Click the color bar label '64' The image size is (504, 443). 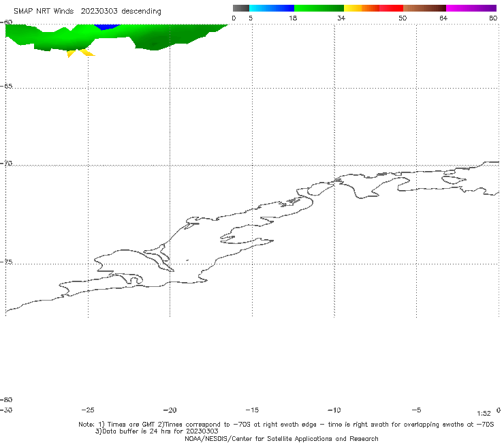(x=443, y=18)
